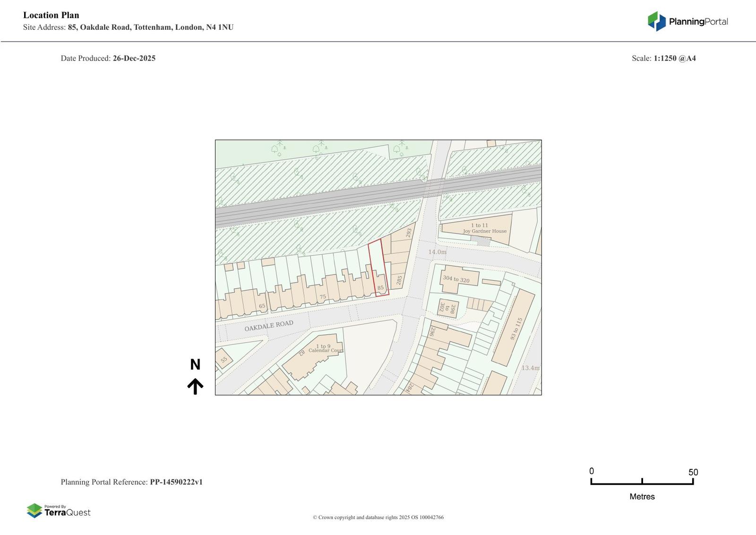The width and height of the screenshot is (756, 535).
Task: Click the 304 to 320 building
Action: pos(456,279)
